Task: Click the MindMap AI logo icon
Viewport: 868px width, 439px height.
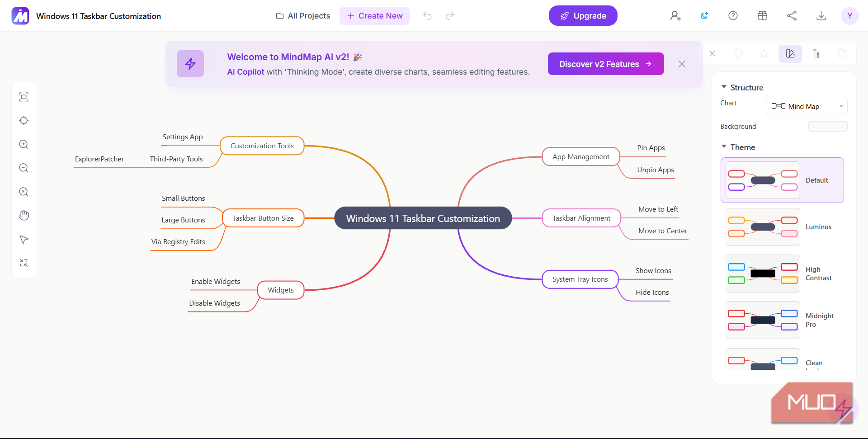Action: click(20, 16)
